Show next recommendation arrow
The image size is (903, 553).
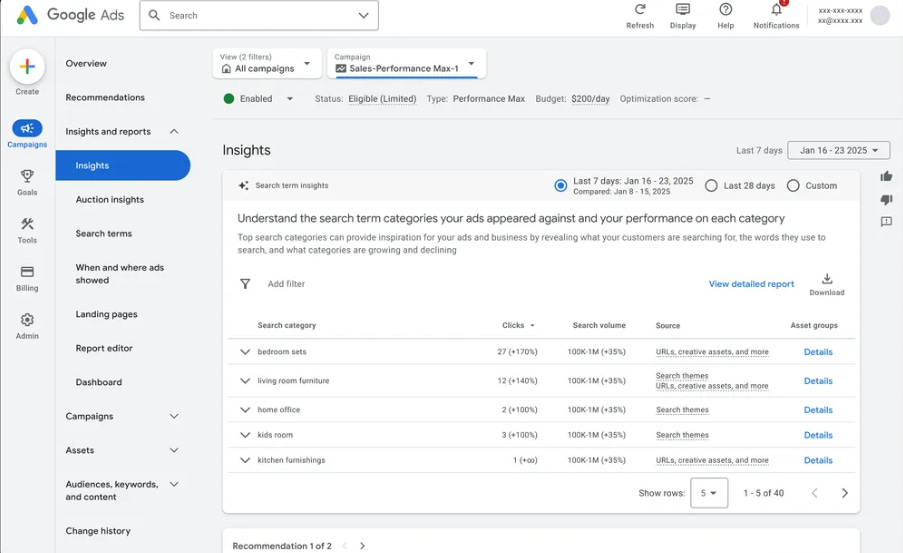coord(362,546)
